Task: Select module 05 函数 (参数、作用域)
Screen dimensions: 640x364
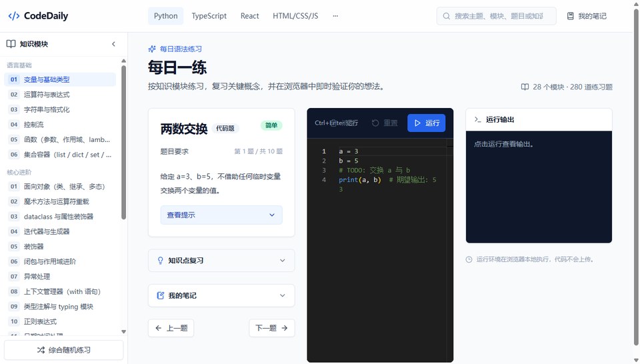Action: (60, 139)
